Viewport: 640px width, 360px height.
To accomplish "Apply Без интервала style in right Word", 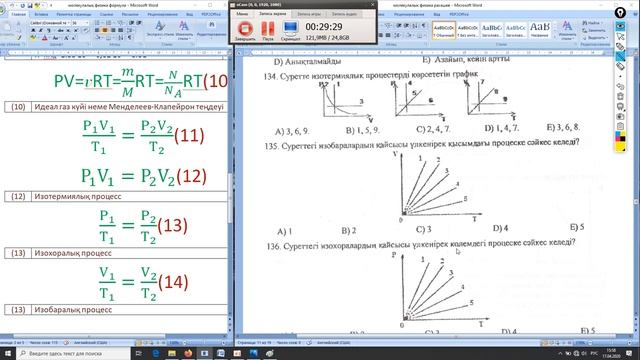I will click(468, 31).
